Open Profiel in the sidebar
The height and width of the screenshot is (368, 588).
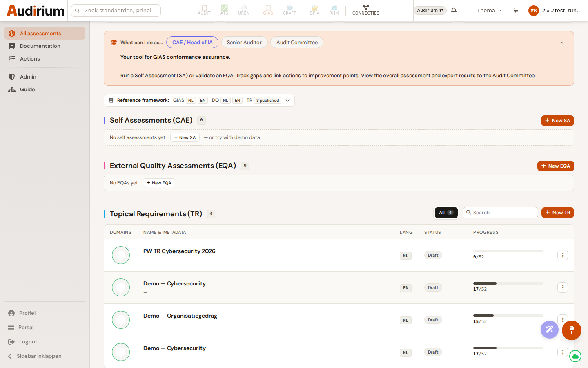(x=45, y=313)
